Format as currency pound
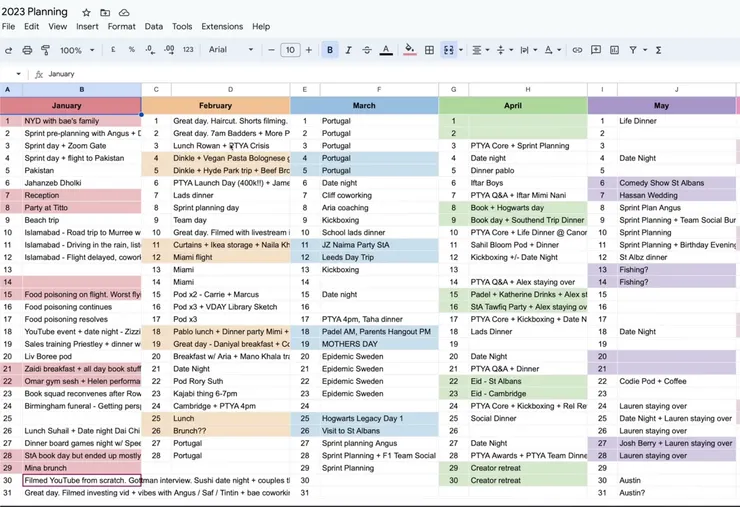The width and height of the screenshot is (740, 507). click(x=113, y=50)
